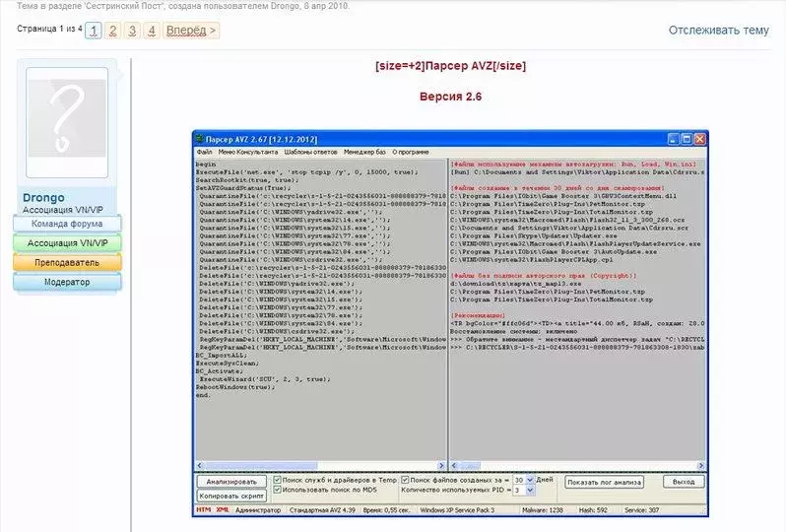Maximize the Парсер AVZ window

tap(687, 139)
